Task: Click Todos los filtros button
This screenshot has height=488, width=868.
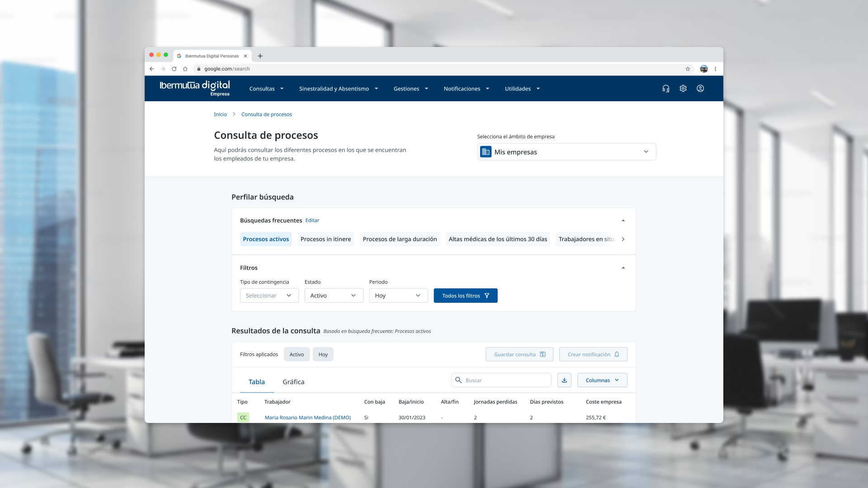Action: 466,296
